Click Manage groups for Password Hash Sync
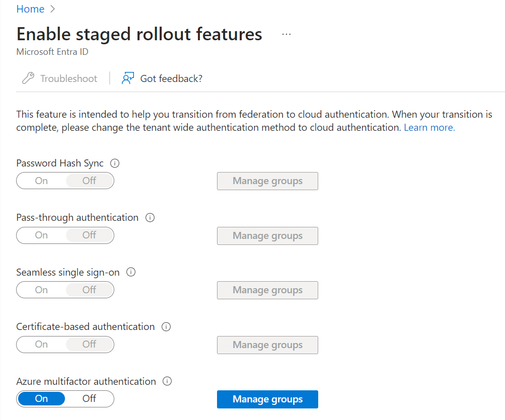The width and height of the screenshot is (505, 420). 267,181
